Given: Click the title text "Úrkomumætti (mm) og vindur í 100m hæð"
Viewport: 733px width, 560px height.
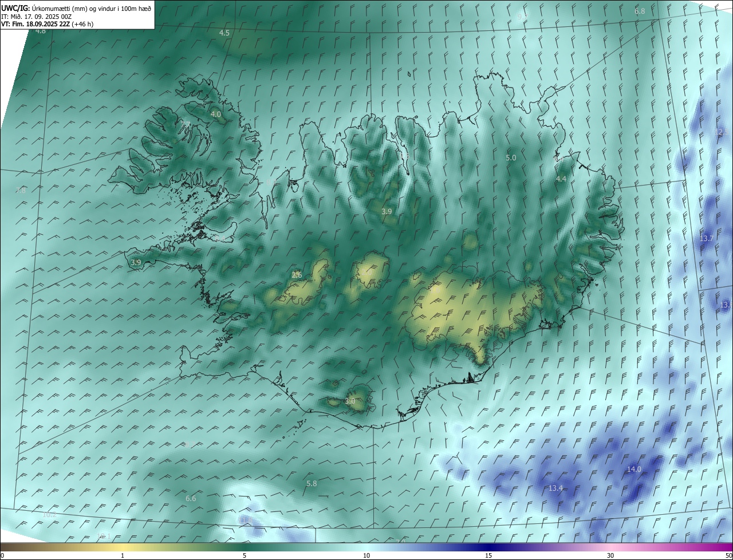Looking at the screenshot, I should [91, 9].
